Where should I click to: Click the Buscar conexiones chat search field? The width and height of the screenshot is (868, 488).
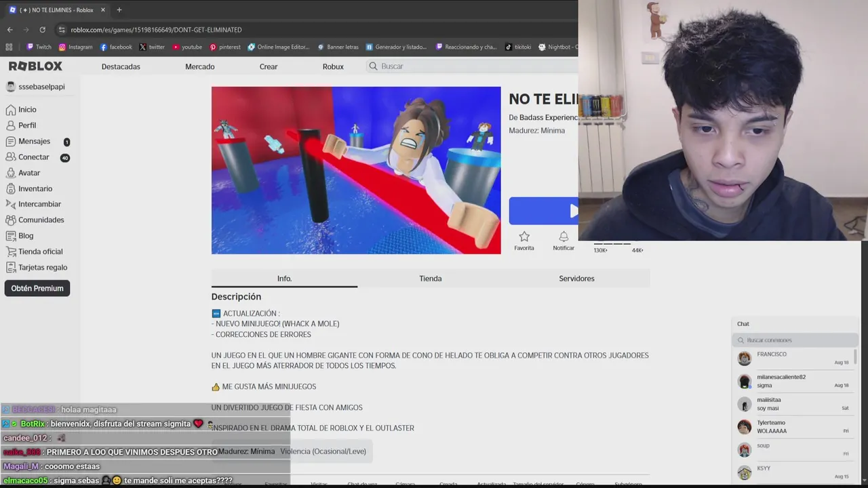click(795, 340)
